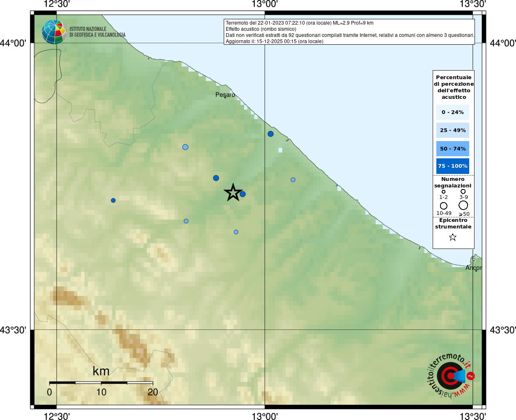Select the dark blue dot on the coast below Pesaro
The height and width of the screenshot is (420, 516).
coord(271,134)
